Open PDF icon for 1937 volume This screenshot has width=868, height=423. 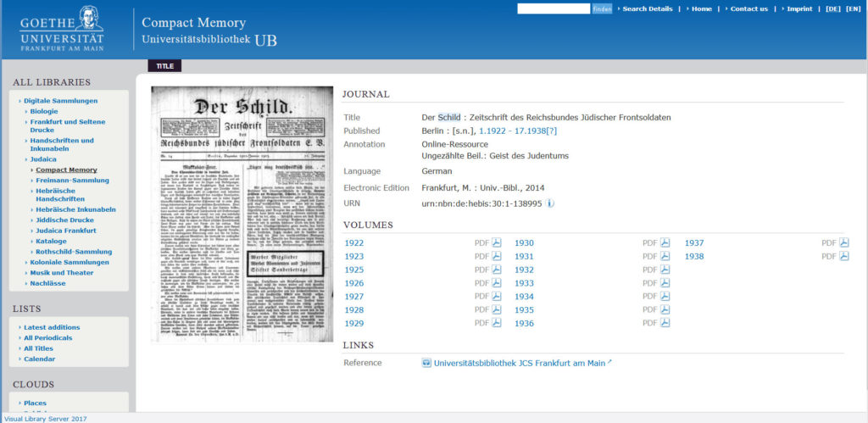pyautogui.click(x=843, y=242)
